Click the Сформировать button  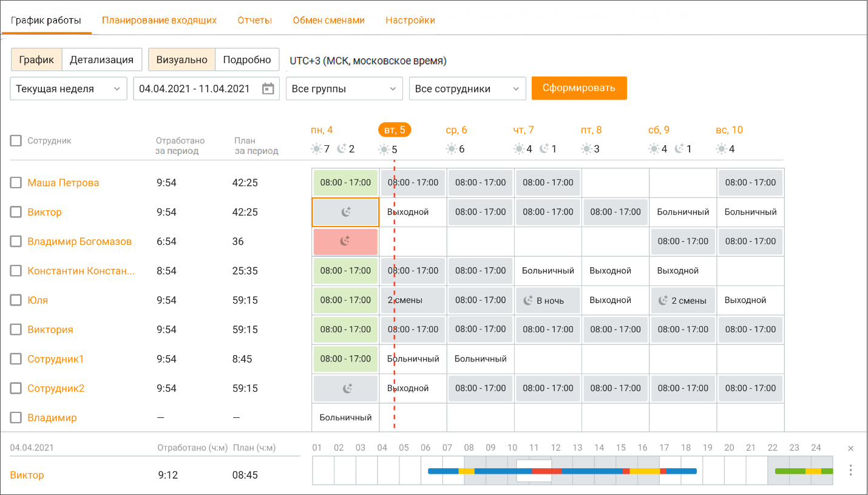click(x=579, y=88)
